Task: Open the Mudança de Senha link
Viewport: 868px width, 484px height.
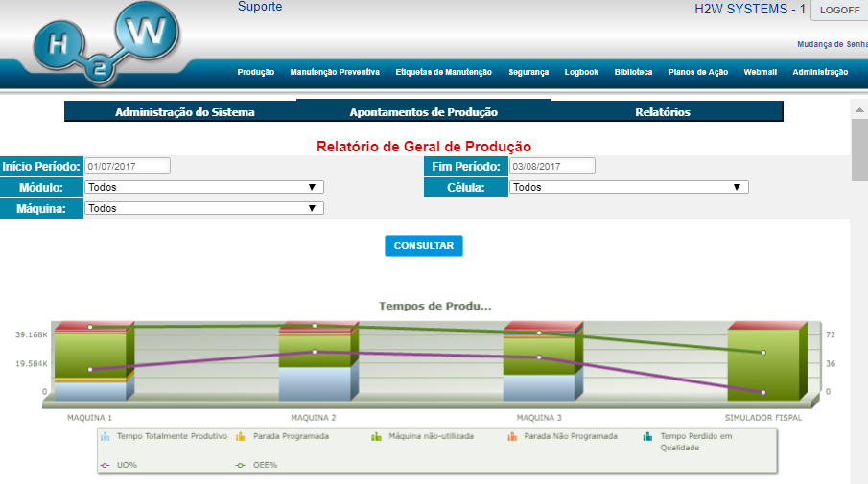Action: click(x=832, y=44)
